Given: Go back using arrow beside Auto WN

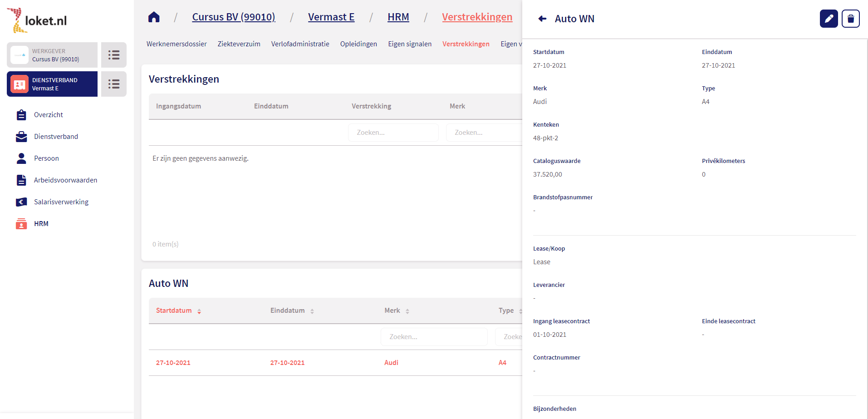Looking at the screenshot, I should [x=542, y=19].
